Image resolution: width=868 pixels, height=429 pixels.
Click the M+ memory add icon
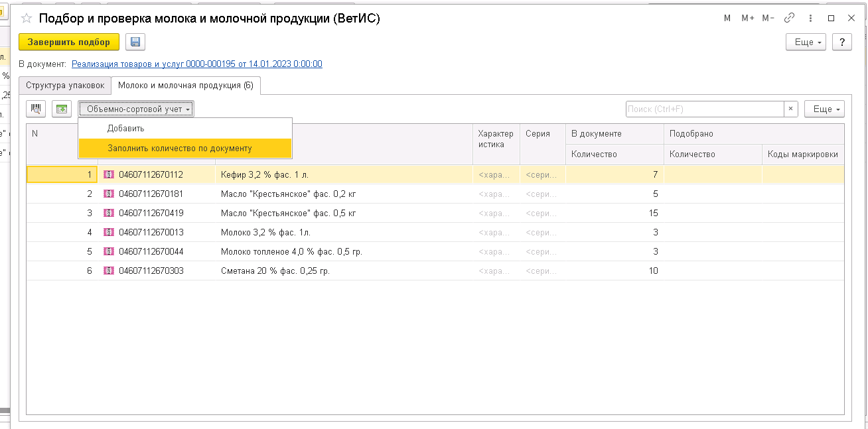tap(748, 18)
